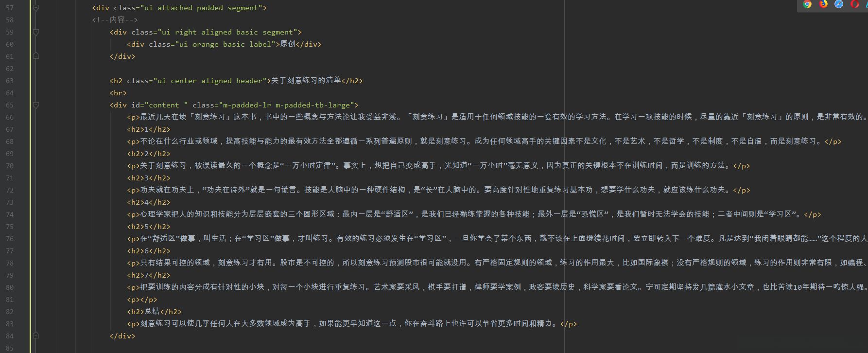Click the fold end marker at line 61
This screenshot has height=353, width=868.
pyautogui.click(x=36, y=56)
